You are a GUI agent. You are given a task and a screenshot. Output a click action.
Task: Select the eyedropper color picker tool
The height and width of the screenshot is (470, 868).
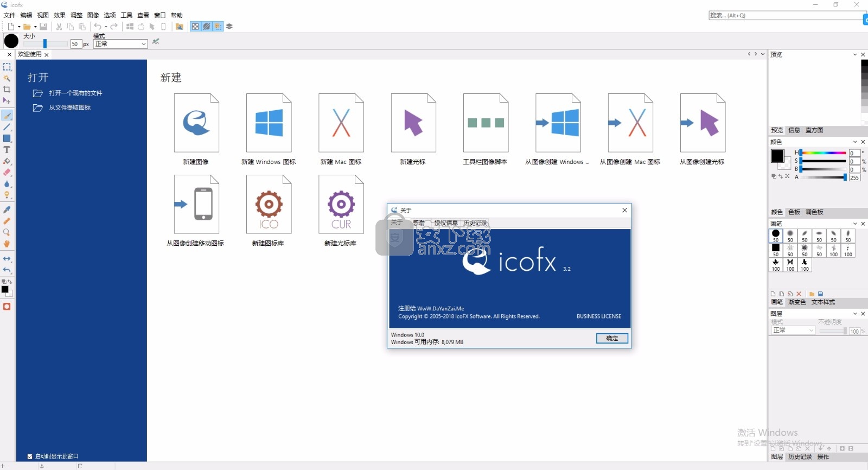pos(7,209)
